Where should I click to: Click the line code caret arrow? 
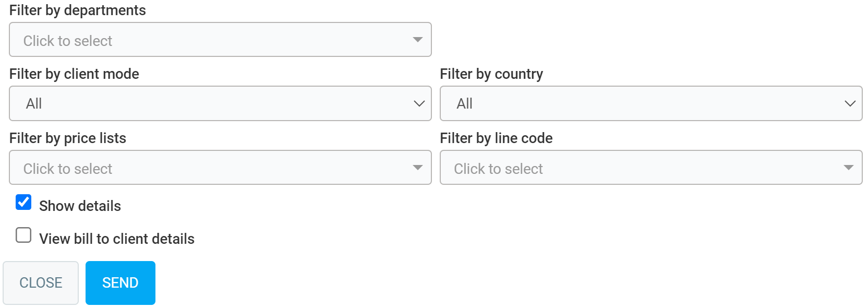848,168
